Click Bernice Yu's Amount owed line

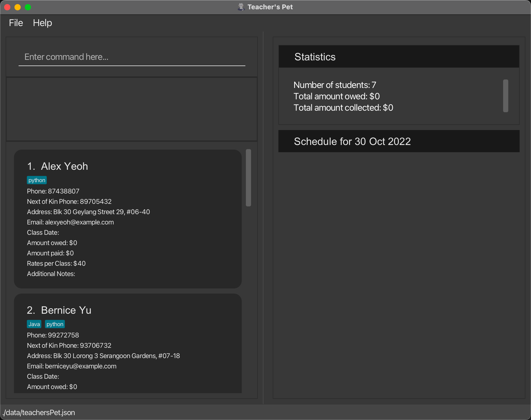[52, 387]
